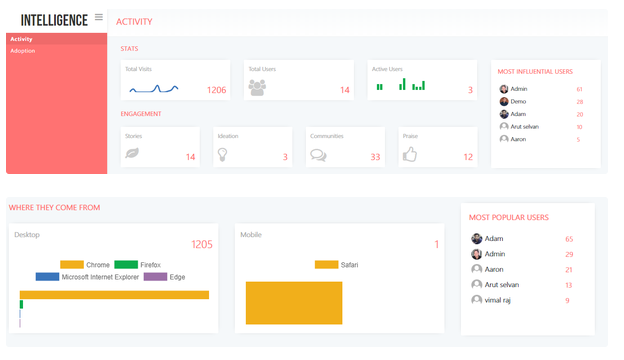Click the Active Users bar sparkline

point(400,84)
